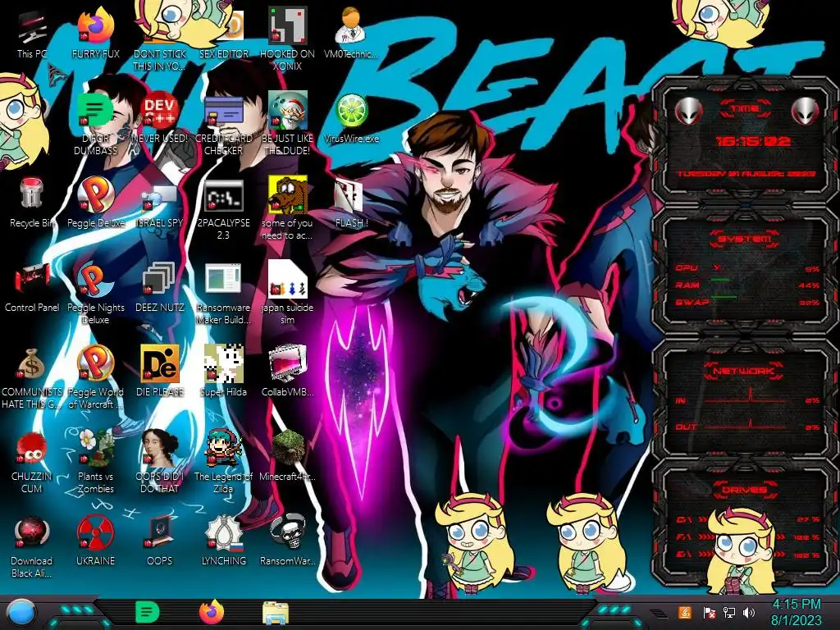
Task: Open the CollabVMB desktop icon
Action: point(287,372)
